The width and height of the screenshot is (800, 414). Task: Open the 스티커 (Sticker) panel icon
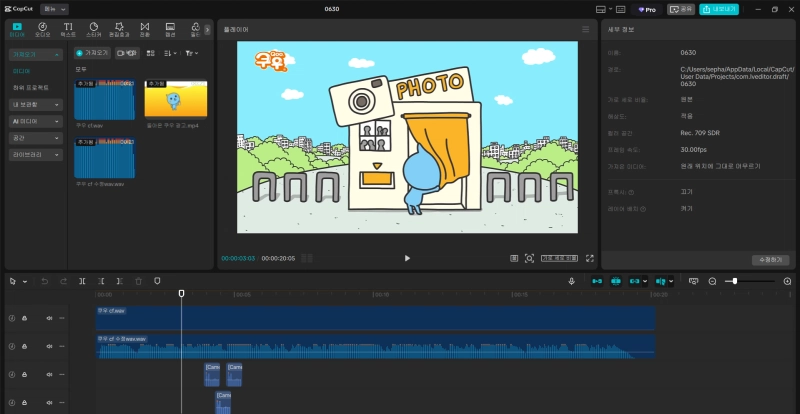point(93,29)
